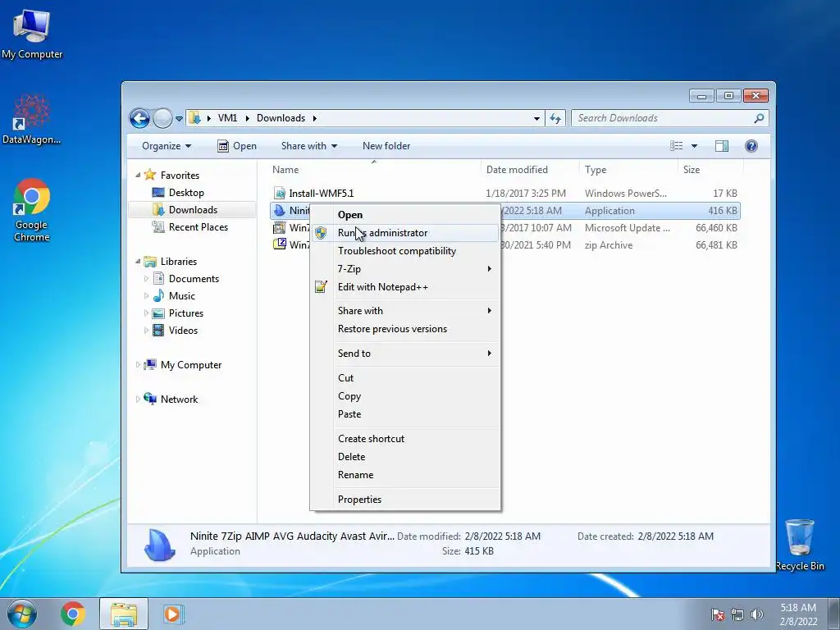Click the Explorer Forward arrow button
This screenshot has height=630, width=840.
coord(162,118)
